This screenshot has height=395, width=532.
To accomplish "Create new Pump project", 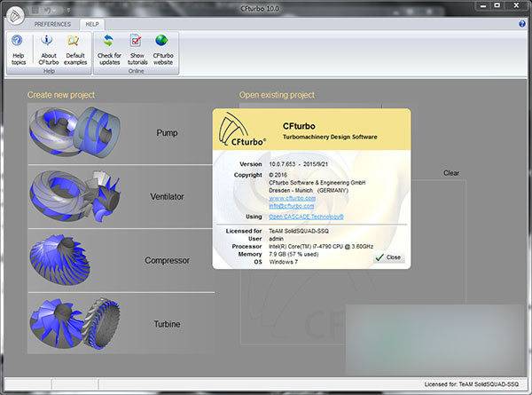I will click(x=121, y=133).
